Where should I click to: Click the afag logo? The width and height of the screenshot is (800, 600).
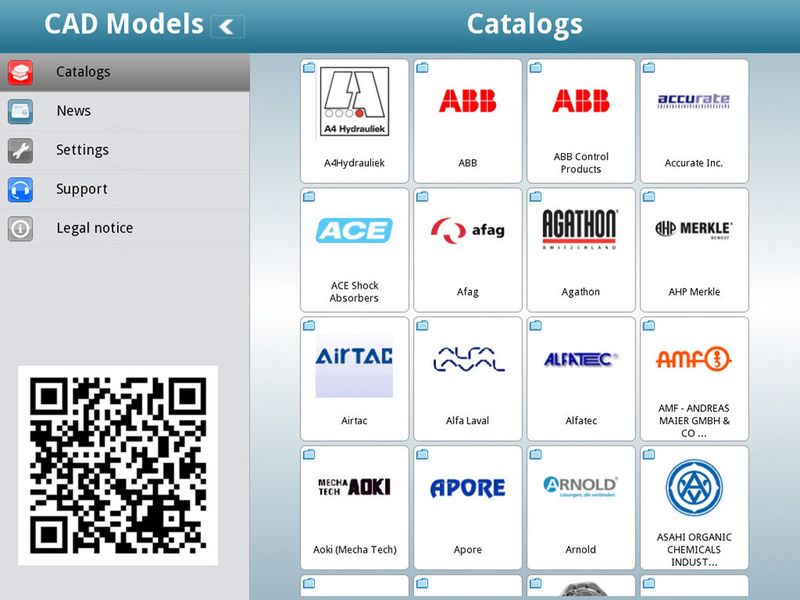pyautogui.click(x=467, y=231)
